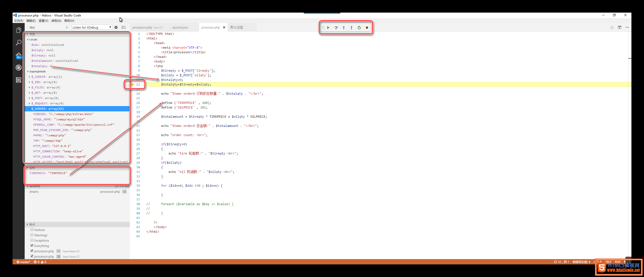This screenshot has height=277, width=644.
Task: Click the line 12 breakpoint arrow glyph
Action: (132, 85)
